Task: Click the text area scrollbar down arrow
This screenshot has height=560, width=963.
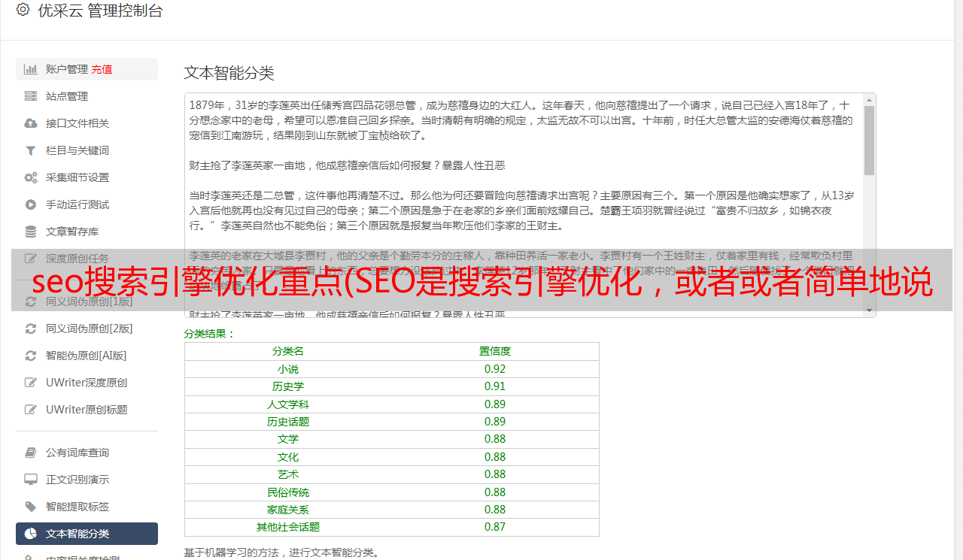Action: (869, 310)
